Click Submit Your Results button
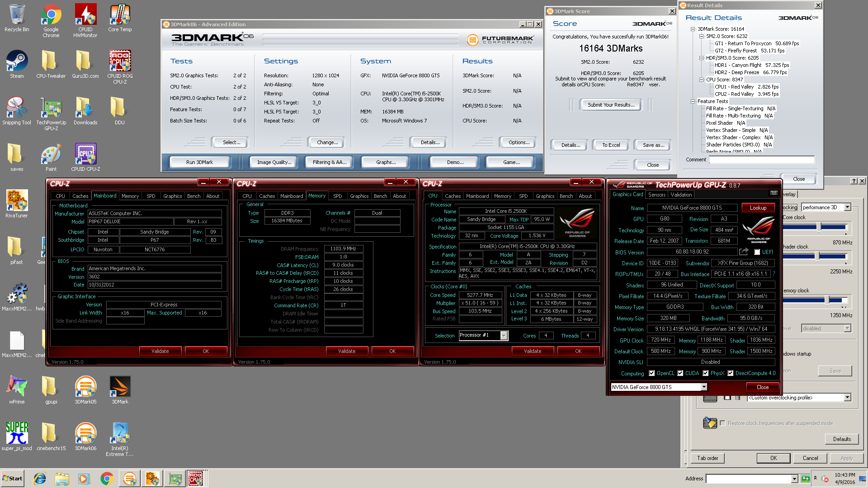 point(611,105)
